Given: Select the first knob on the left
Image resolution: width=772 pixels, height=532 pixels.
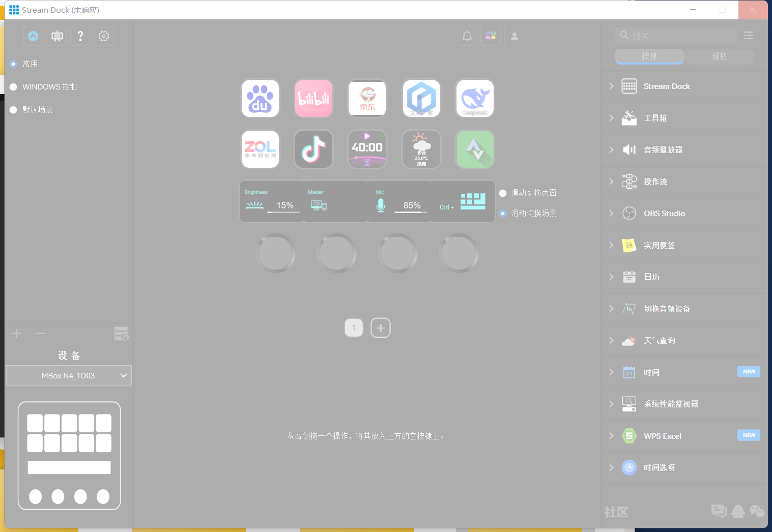Looking at the screenshot, I should tap(275, 253).
